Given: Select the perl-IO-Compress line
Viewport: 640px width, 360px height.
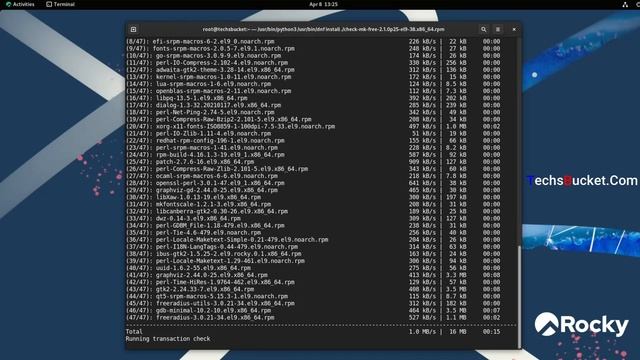Looking at the screenshot, I should click(313, 63).
